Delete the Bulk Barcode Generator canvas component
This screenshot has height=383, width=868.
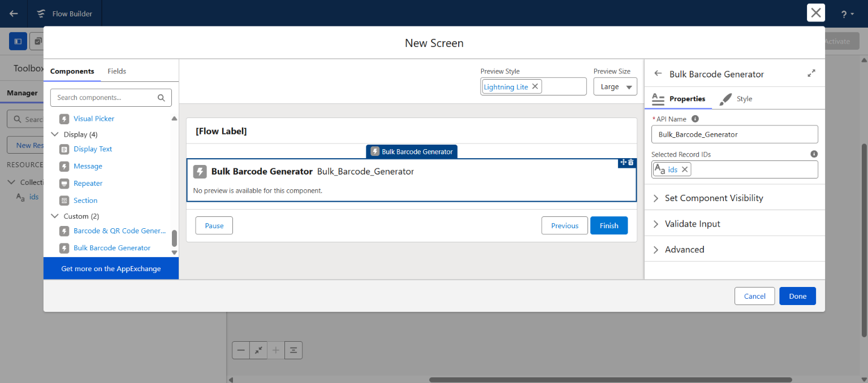(x=631, y=163)
